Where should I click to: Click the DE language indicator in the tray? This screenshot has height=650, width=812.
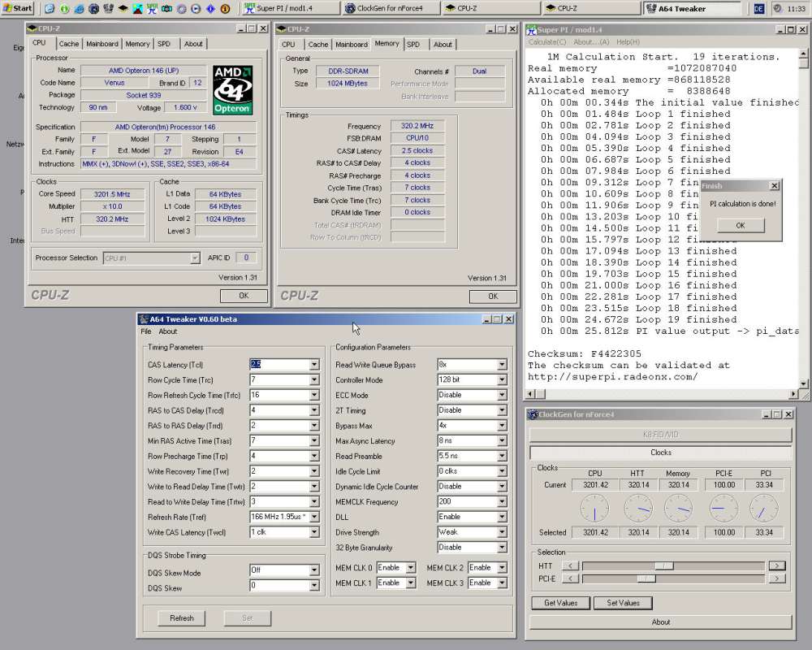coord(758,8)
